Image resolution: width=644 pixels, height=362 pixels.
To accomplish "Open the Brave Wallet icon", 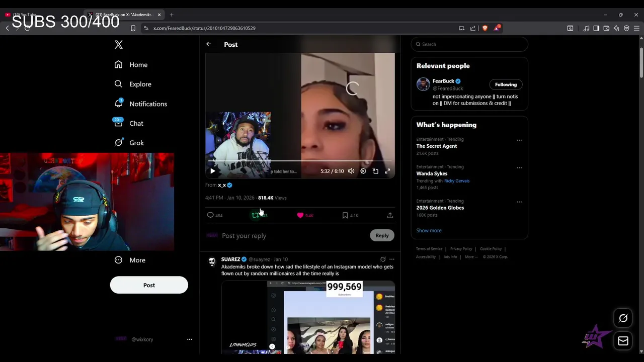I will (x=606, y=28).
